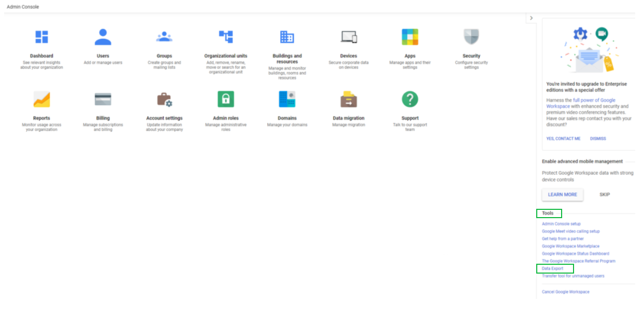Click the Account settings label
This screenshot has width=644, height=314.
coord(164,118)
